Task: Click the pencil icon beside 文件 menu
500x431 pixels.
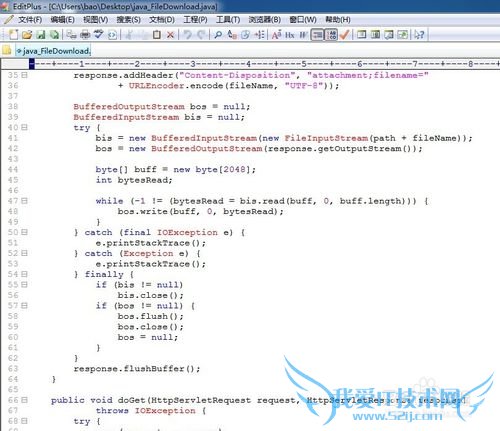Action: click(8, 19)
